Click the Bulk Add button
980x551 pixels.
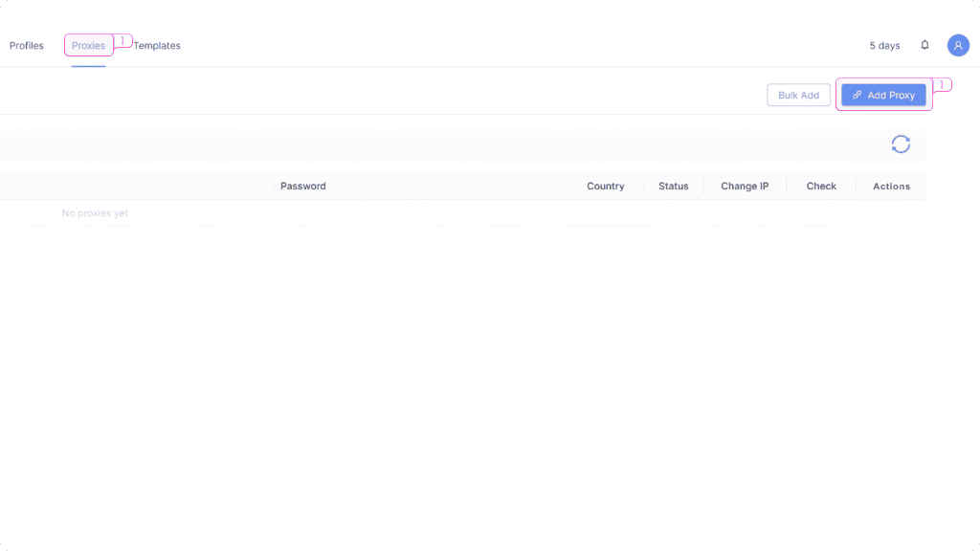pyautogui.click(x=798, y=95)
